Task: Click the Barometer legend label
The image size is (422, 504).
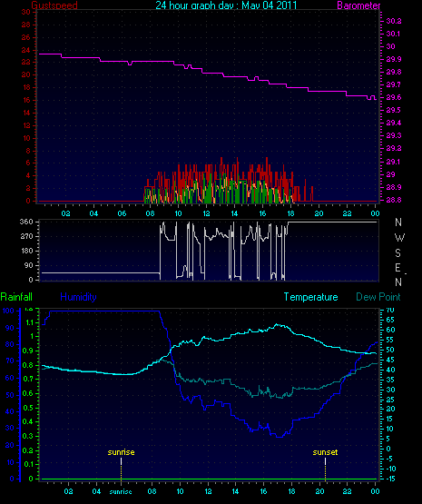Action: tap(358, 5)
